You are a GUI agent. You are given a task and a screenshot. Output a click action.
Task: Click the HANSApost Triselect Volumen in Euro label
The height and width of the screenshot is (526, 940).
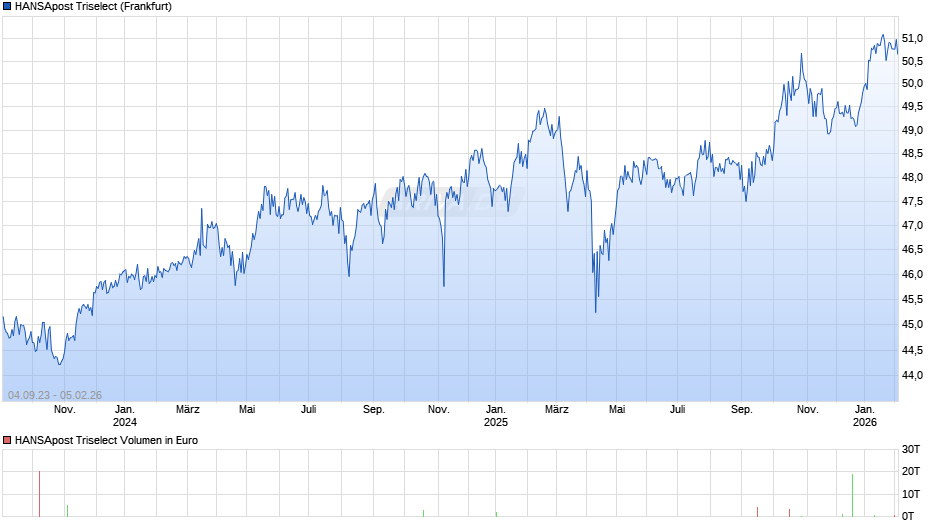point(106,440)
